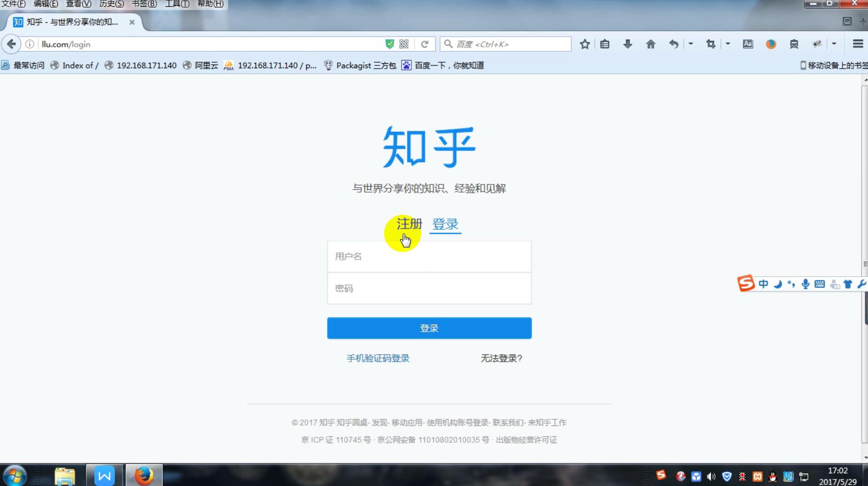Open 编辑(E) menu
This screenshot has height=486, width=868.
[46, 4]
